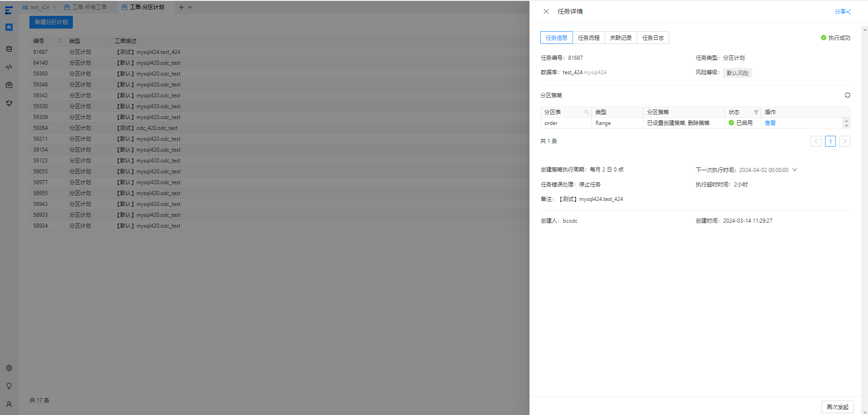Open database icon in left sidebar
Image resolution: width=868 pixels, height=415 pixels.
(x=9, y=49)
